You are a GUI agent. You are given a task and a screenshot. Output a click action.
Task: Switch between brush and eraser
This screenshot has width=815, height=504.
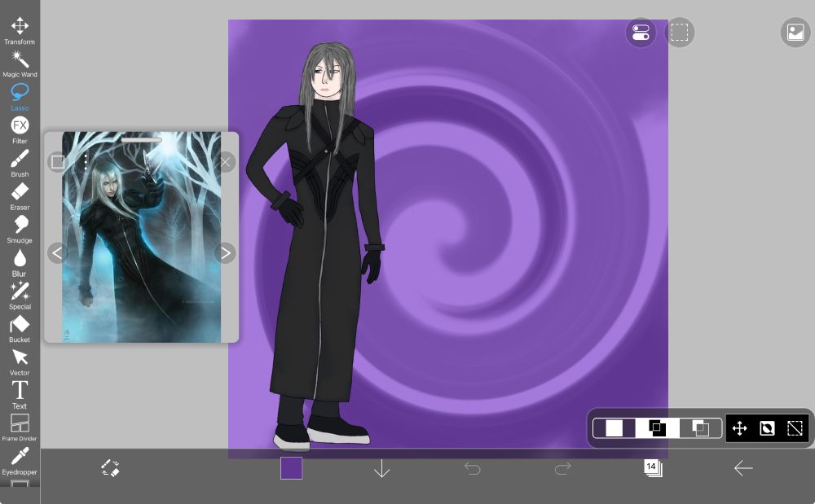tap(110, 467)
